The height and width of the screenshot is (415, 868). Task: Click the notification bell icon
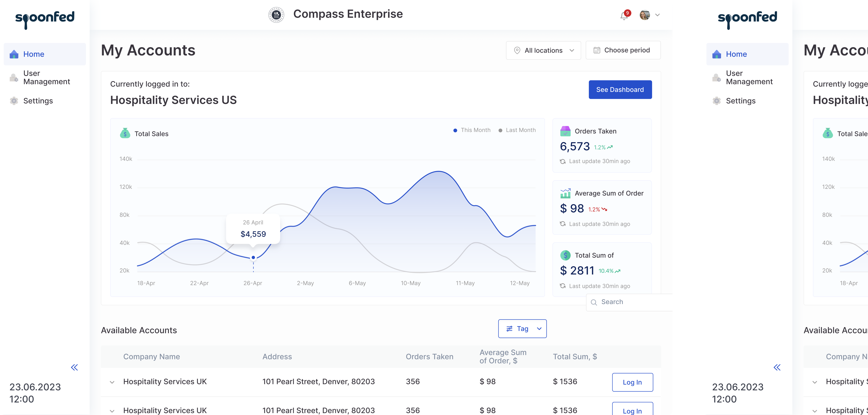click(x=624, y=15)
